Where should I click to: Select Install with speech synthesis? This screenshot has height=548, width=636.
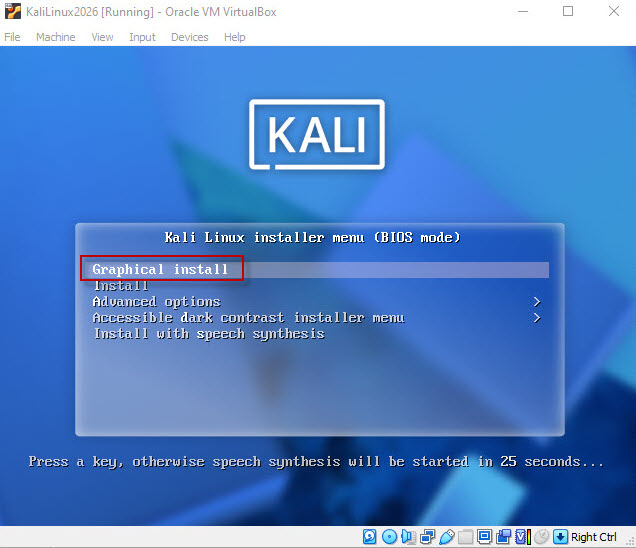[x=209, y=334]
